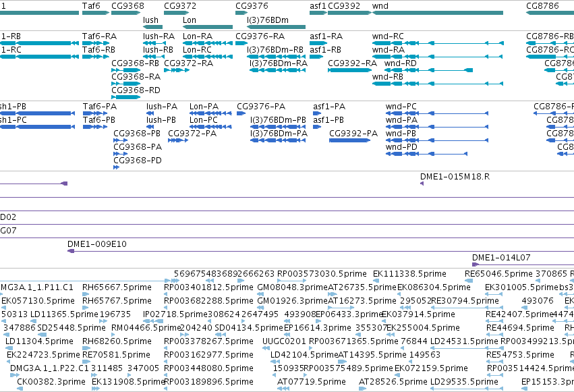Select the l(3)76BDm gene bar
Viewport: 574px width, 392px height.
(x=276, y=27)
